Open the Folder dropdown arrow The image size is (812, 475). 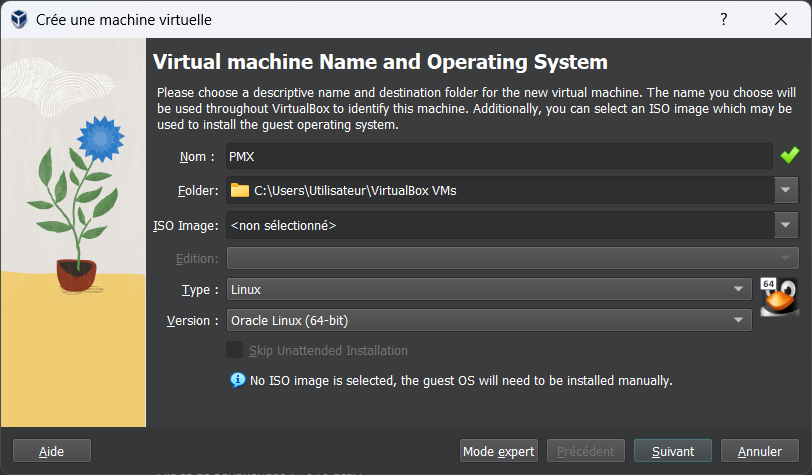[x=786, y=190]
